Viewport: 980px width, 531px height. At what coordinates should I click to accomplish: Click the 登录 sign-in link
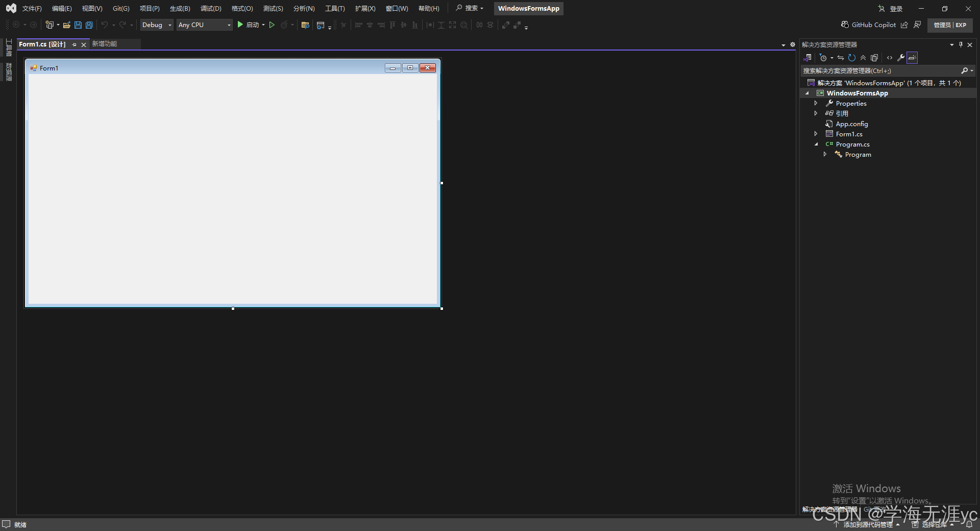click(x=896, y=9)
